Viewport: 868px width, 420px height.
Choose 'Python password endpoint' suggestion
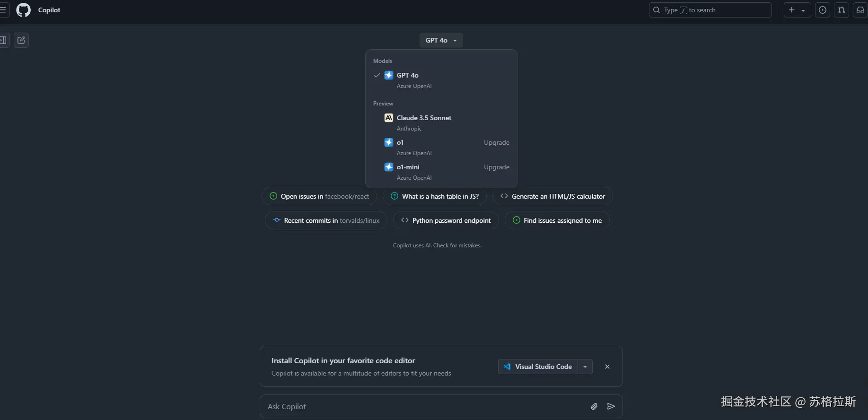pos(446,220)
